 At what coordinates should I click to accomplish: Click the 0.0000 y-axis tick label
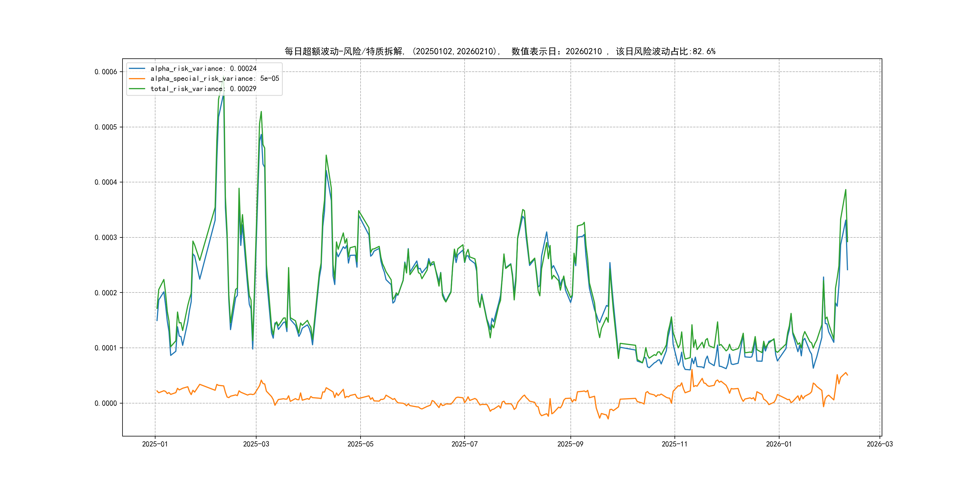[x=106, y=403]
